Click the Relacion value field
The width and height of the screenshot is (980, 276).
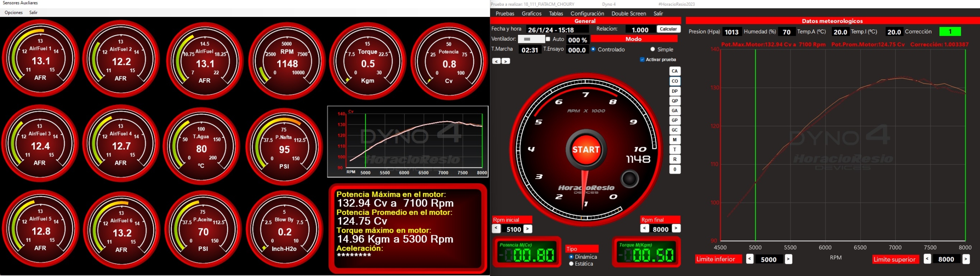click(640, 30)
